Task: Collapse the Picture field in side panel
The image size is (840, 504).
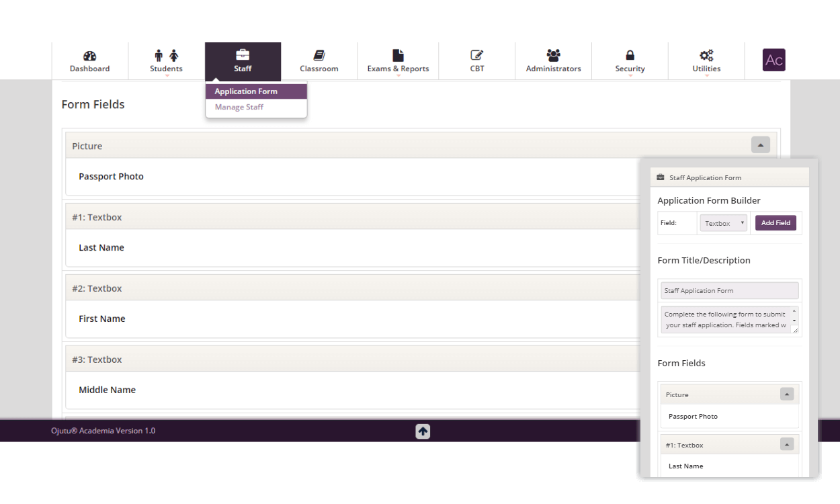Action: point(787,394)
